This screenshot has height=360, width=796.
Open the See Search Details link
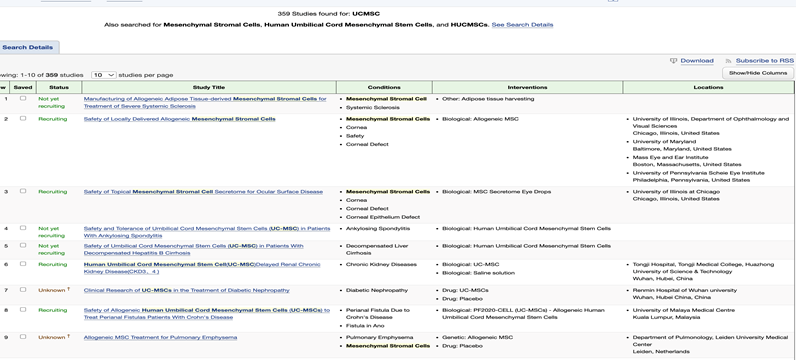point(522,25)
